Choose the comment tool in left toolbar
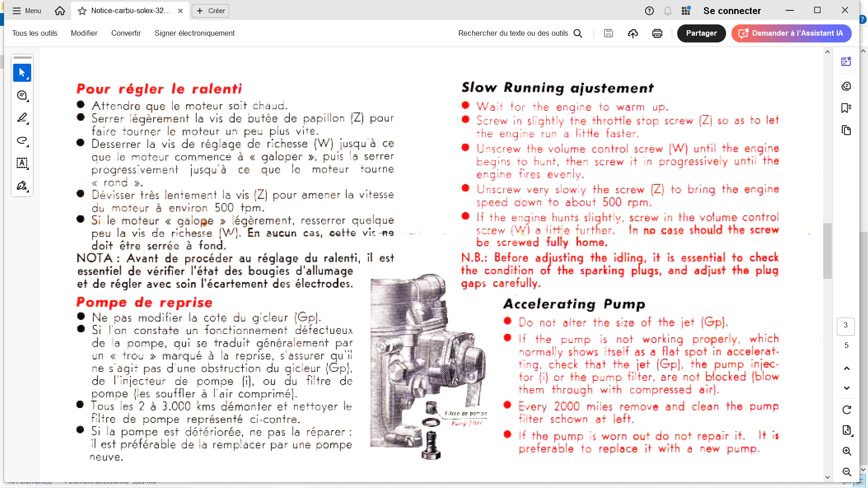This screenshot has width=868, height=488. pos(22,95)
